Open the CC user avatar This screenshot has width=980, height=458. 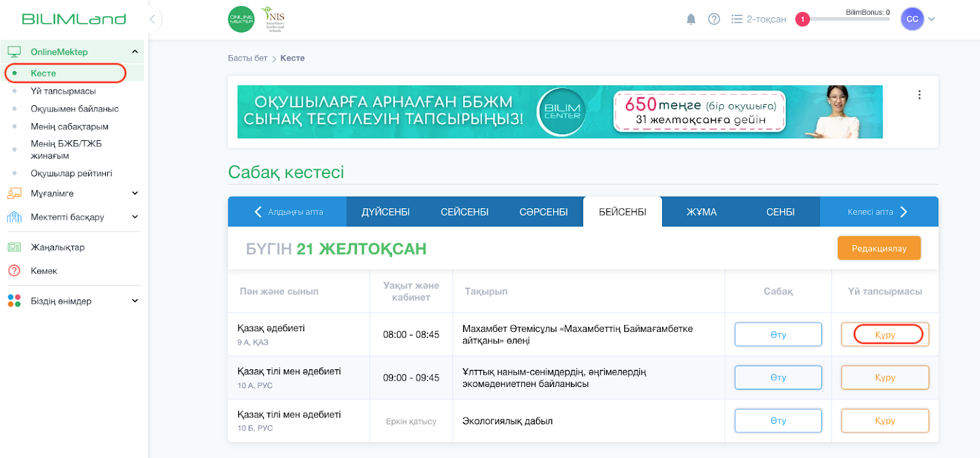(x=912, y=19)
